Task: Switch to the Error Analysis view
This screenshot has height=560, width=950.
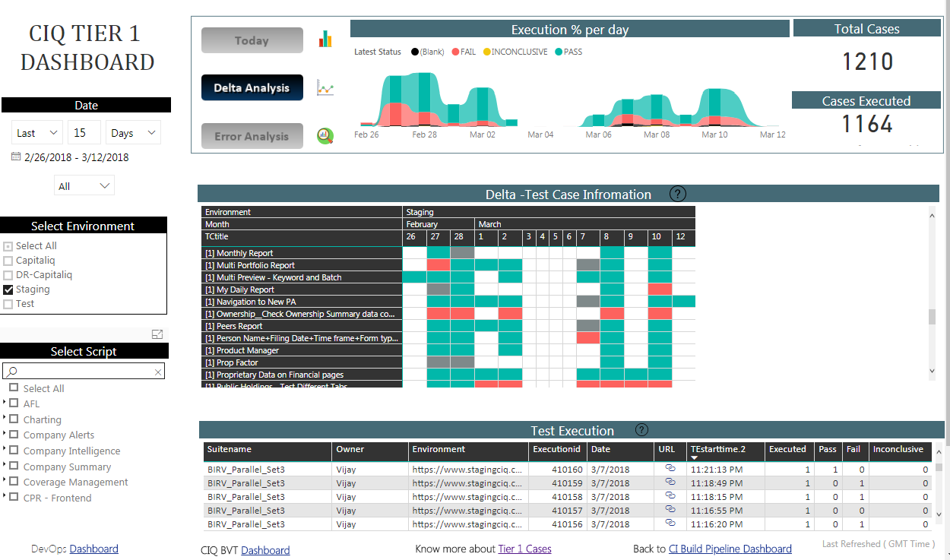Action: (252, 136)
